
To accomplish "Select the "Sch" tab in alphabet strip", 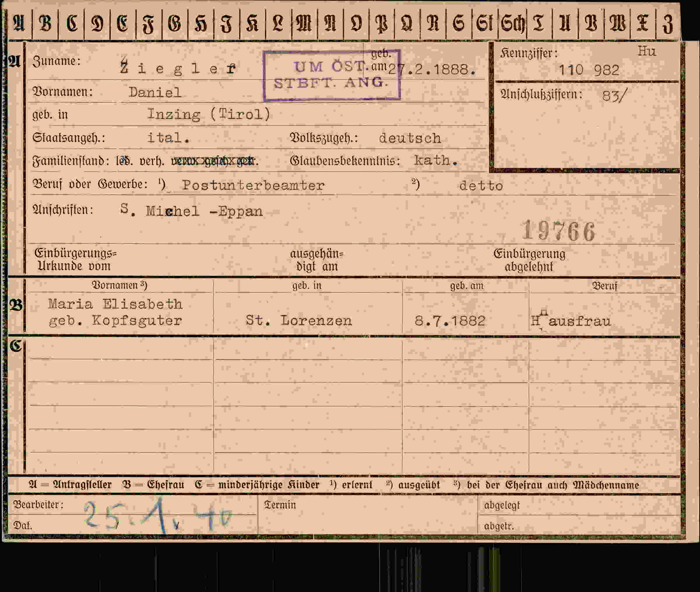I will pos(513,24).
